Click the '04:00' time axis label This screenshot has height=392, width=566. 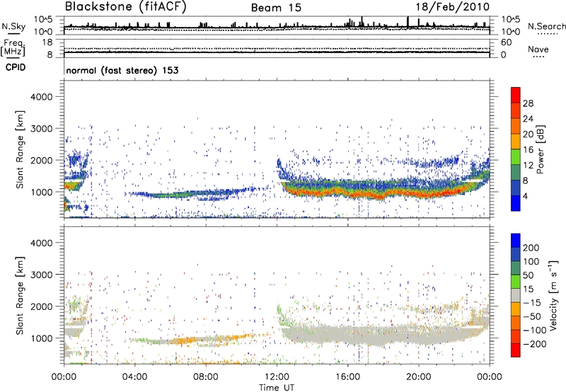(x=135, y=377)
